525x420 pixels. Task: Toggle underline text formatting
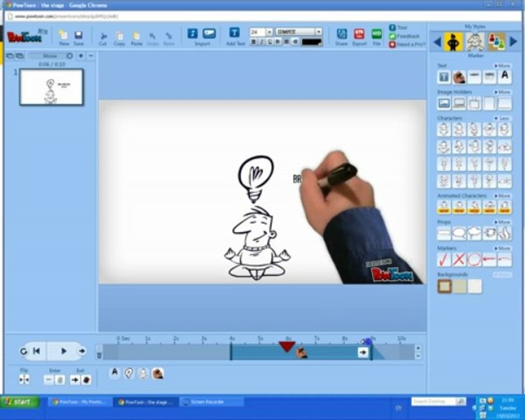pos(270,42)
